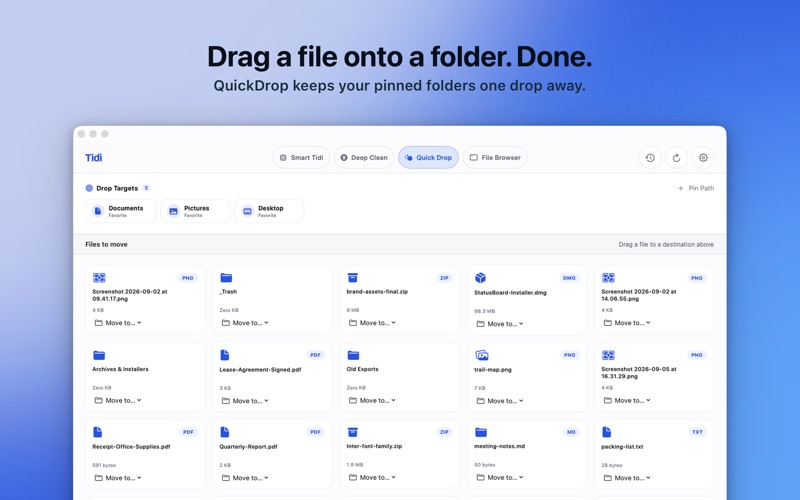Open Move to dropdown for Old Exports
Screen dimensions: 800x500
(x=372, y=401)
